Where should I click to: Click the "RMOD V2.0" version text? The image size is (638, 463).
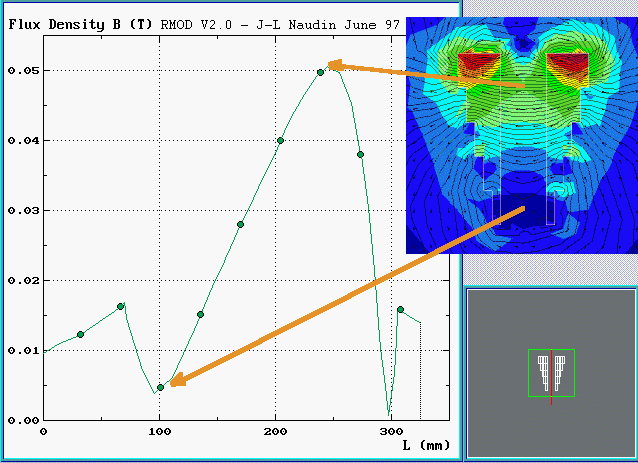(193, 23)
